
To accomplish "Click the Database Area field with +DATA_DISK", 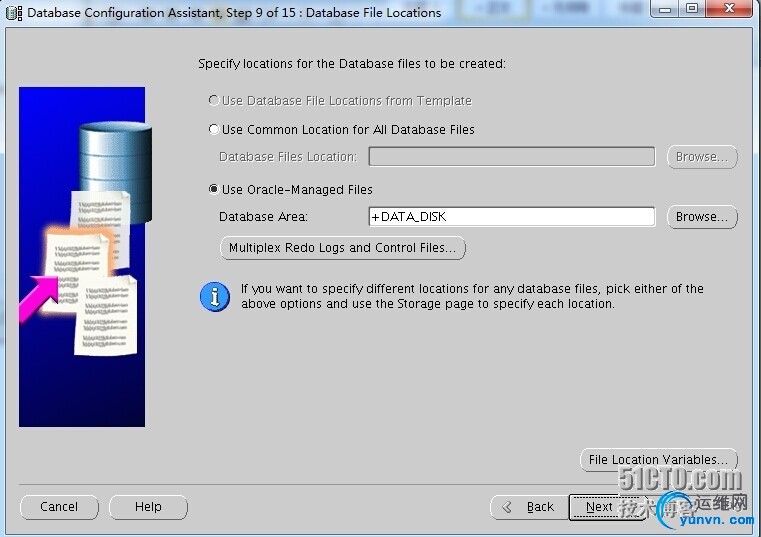I will click(512, 217).
